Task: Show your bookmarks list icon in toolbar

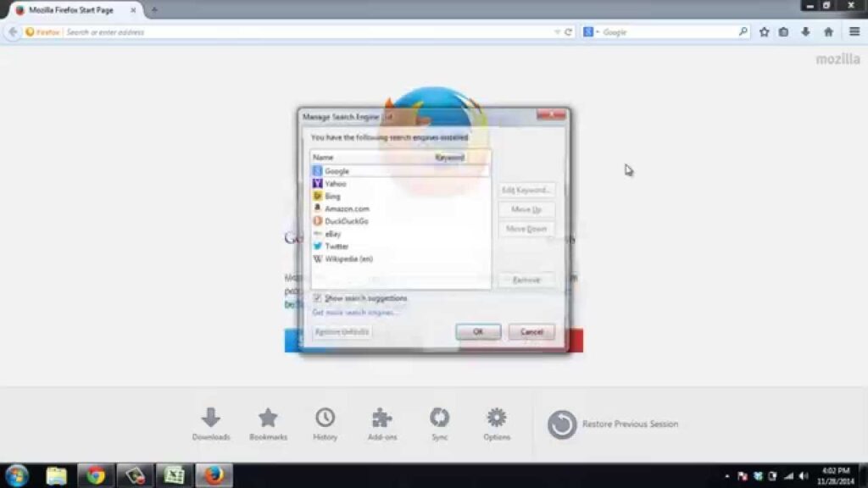Action: coord(783,32)
